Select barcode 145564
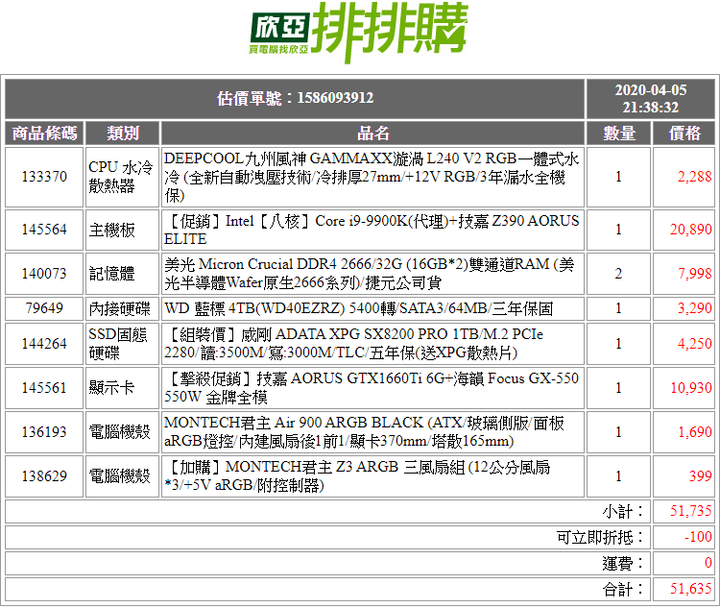The image size is (720, 608). coord(45,230)
